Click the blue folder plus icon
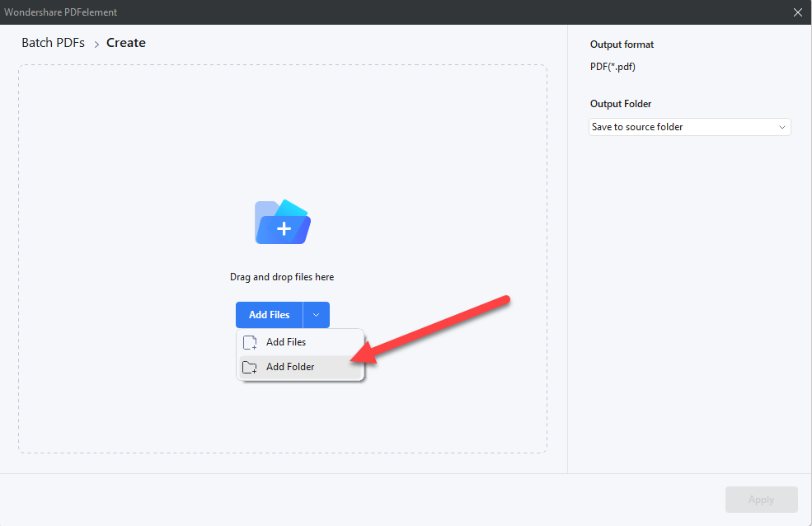This screenshot has width=812, height=526. coord(283,222)
